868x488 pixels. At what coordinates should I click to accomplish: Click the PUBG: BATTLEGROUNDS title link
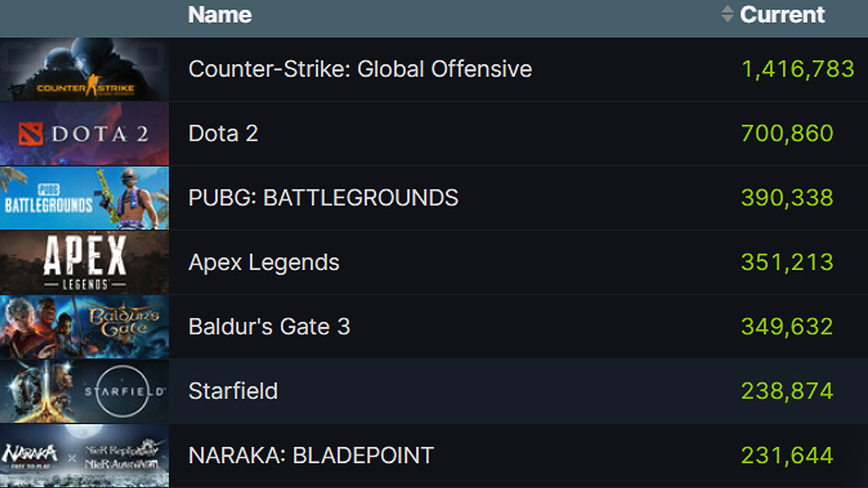coord(323,197)
